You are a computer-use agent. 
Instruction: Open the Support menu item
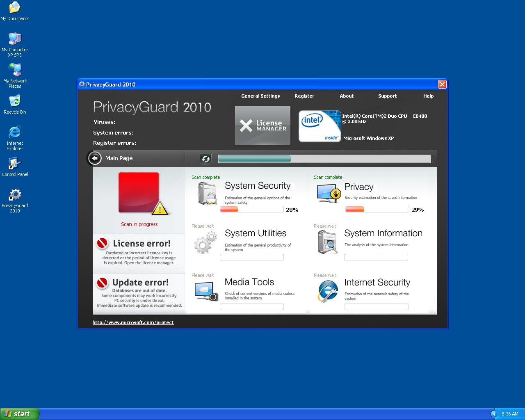pos(387,96)
